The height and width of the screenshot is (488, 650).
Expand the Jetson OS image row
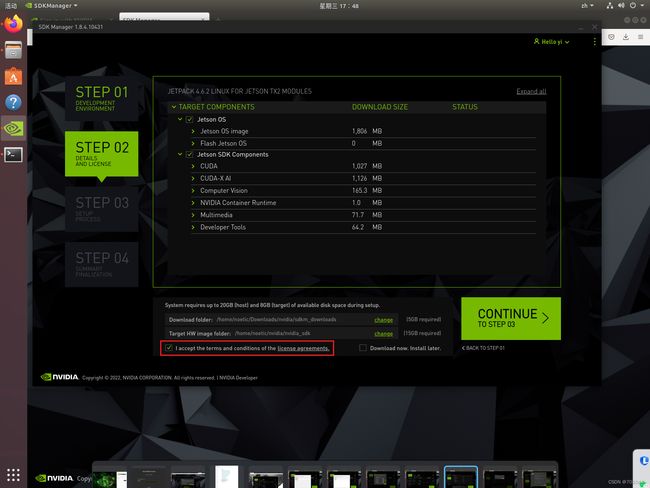[x=193, y=131]
